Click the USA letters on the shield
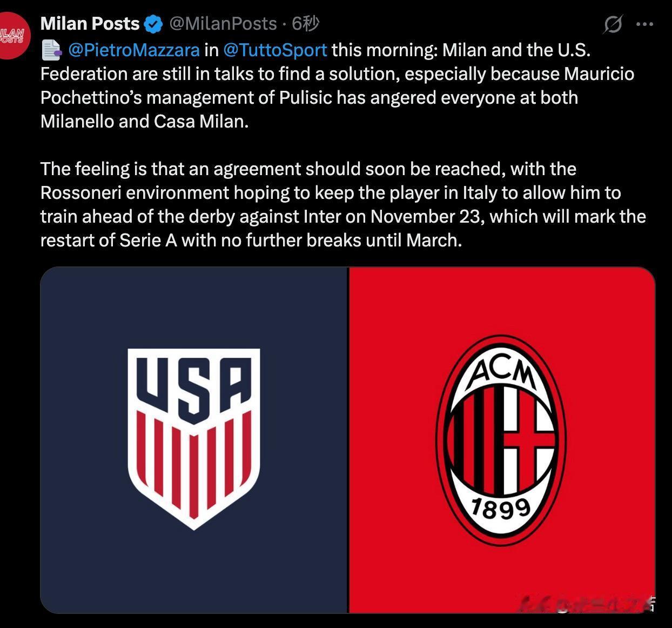Screen dimensions: 672x628 (x=193, y=384)
